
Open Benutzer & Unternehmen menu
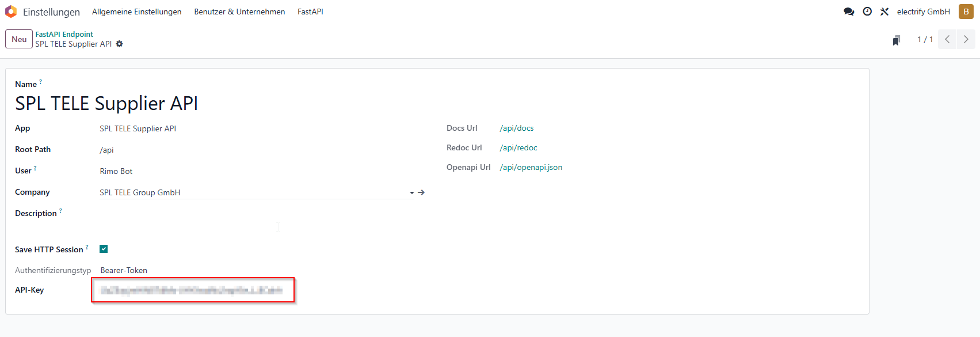point(239,12)
